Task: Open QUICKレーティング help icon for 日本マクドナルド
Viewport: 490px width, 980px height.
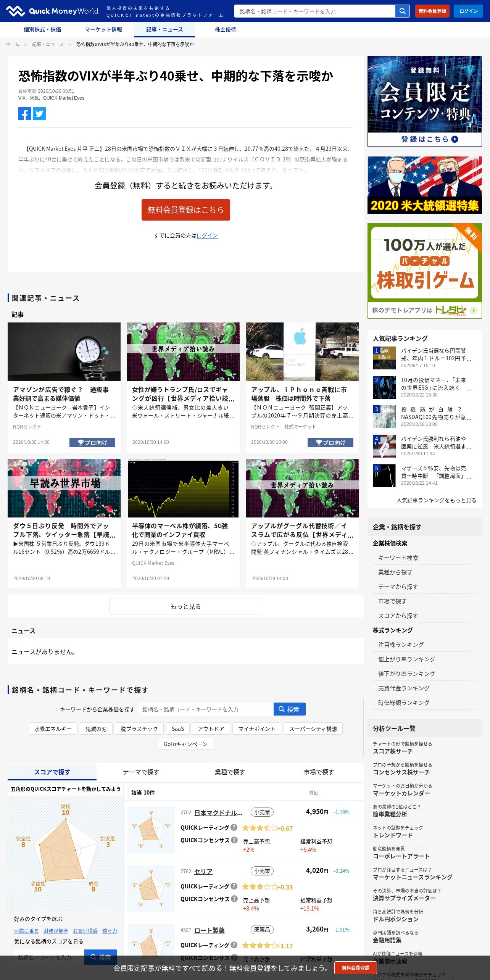Action: pos(234,827)
